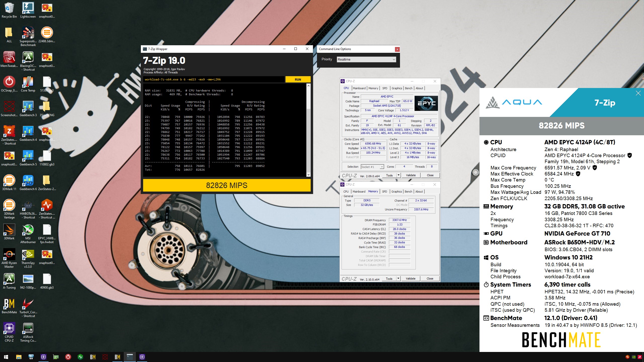Open OCSnap power icon in taskbar
This screenshot has height=362, width=644.
pyautogui.click(x=68, y=357)
